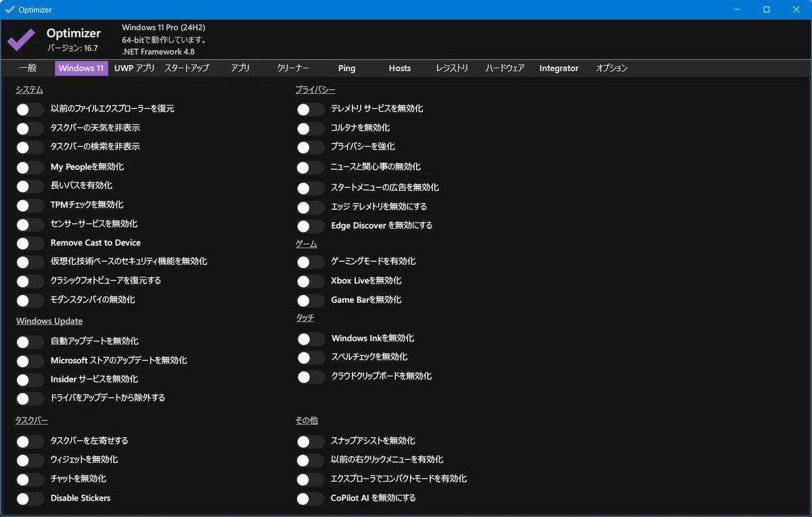Enable エッジ テレメトリを無効にする switch

click(x=311, y=207)
